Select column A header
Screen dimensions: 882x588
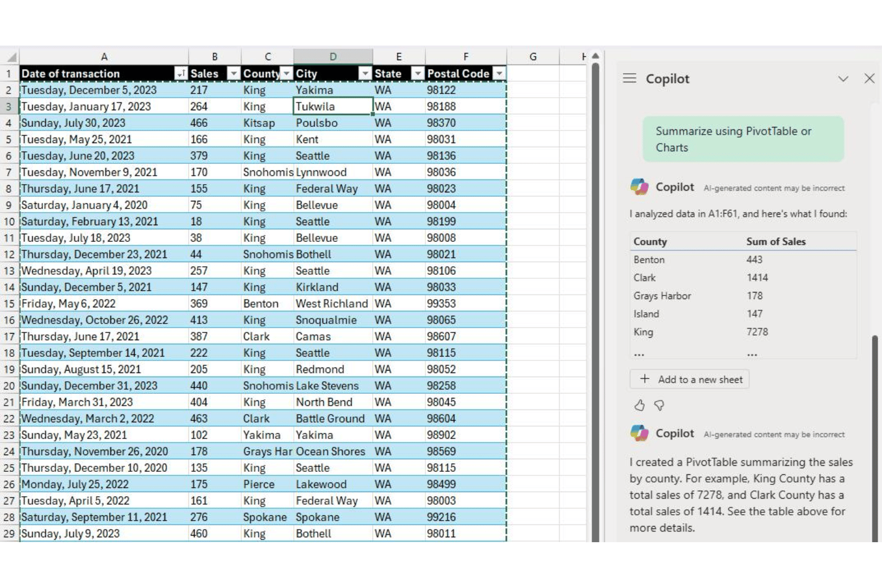[x=104, y=57]
